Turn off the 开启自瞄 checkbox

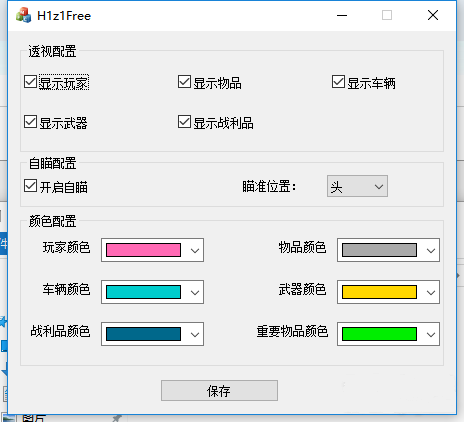pyautogui.click(x=30, y=186)
